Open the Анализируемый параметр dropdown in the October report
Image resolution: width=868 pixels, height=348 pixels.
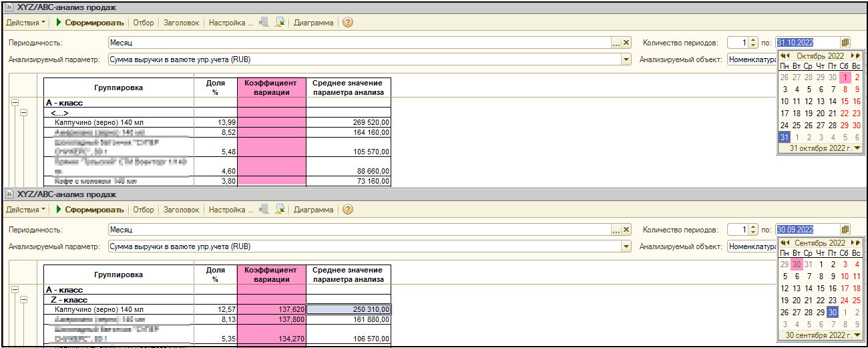tap(626, 59)
